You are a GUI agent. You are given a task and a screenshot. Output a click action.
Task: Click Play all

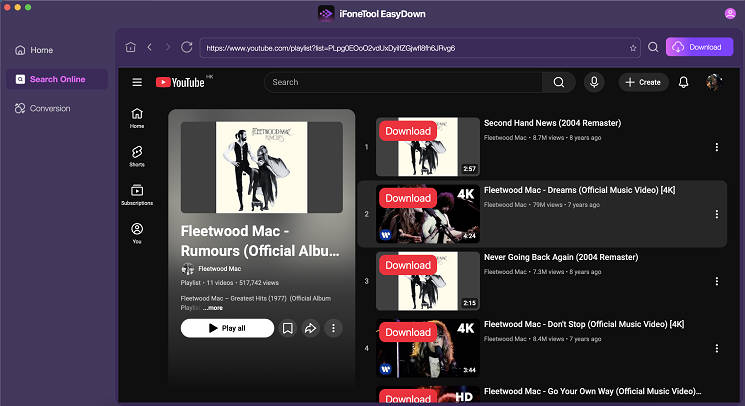coord(227,328)
